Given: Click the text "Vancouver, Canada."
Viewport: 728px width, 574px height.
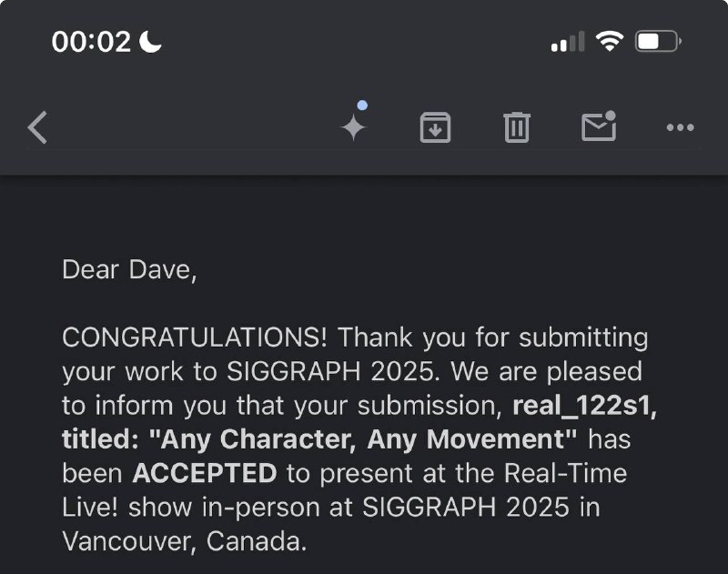Looking at the screenshot, I should tap(185, 541).
